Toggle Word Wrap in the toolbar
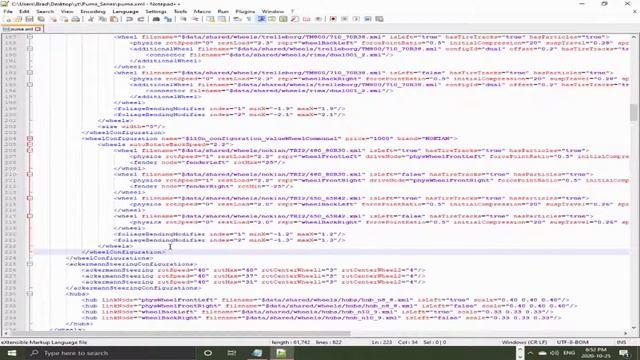This screenshot has height=360, width=640. 237,19
